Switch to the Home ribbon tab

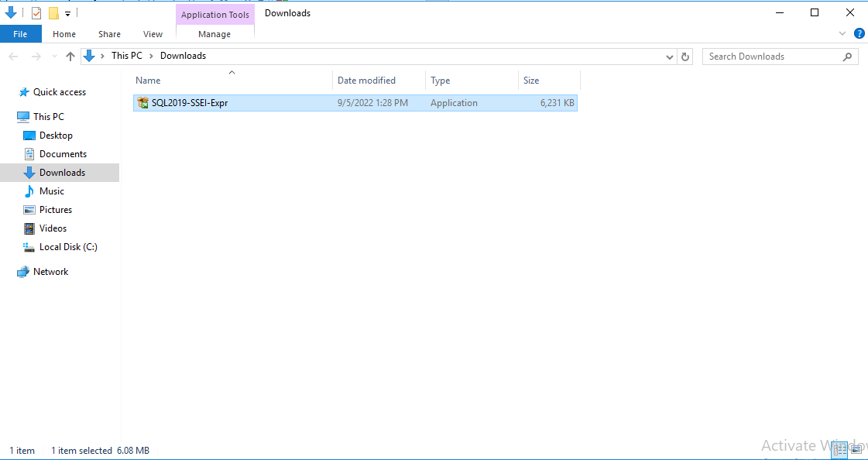click(x=64, y=34)
